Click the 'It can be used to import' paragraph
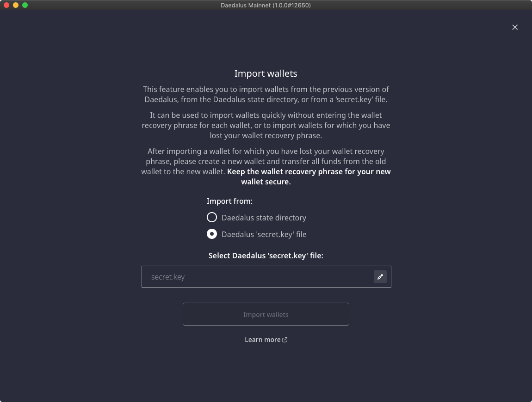The image size is (532, 402). [266, 125]
